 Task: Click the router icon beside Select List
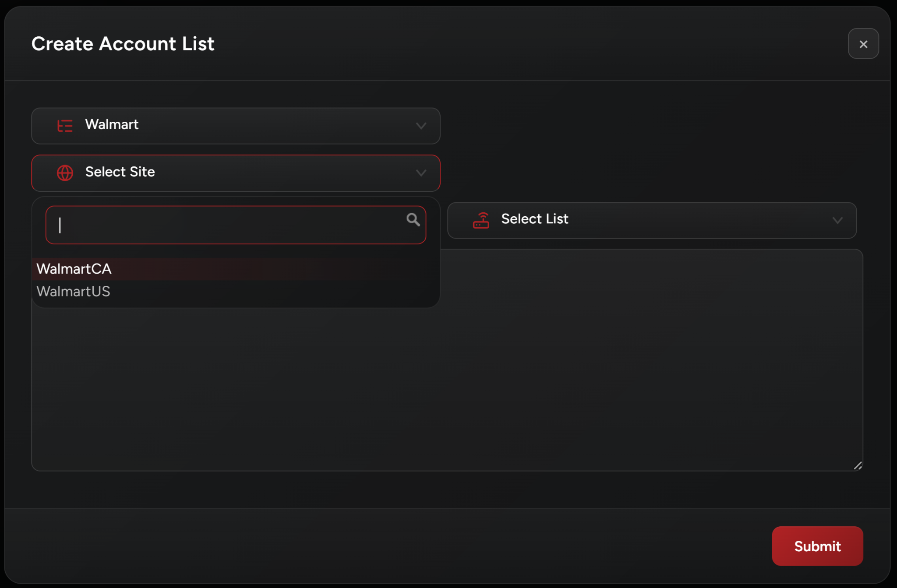[481, 220]
